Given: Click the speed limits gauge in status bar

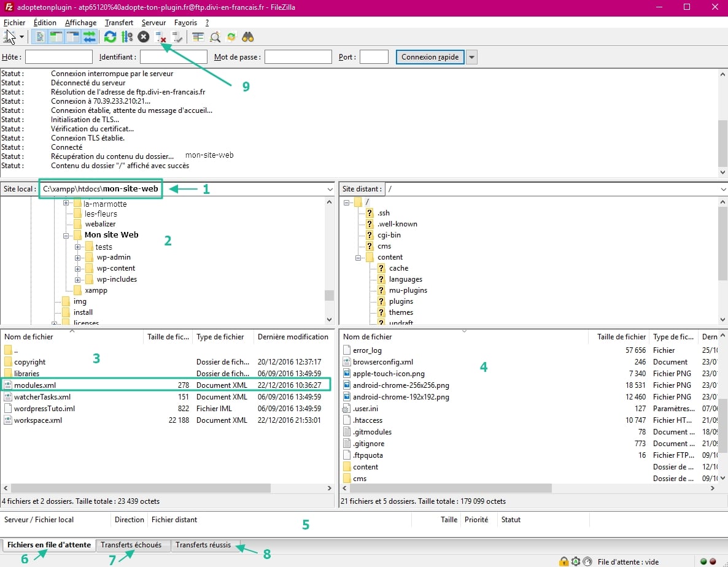Looking at the screenshot, I should 587,561.
